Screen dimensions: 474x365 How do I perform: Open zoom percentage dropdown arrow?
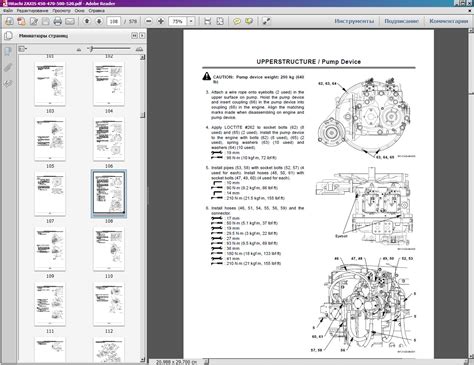(191, 21)
